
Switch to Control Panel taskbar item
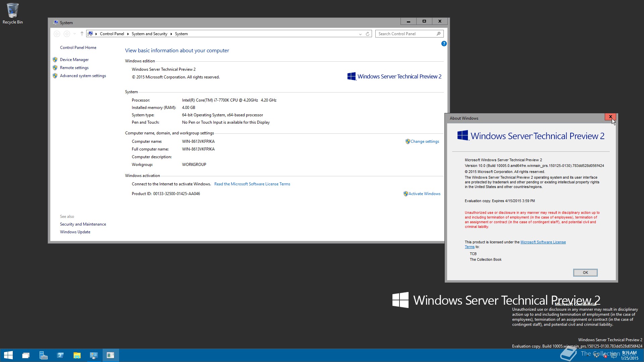click(94, 355)
